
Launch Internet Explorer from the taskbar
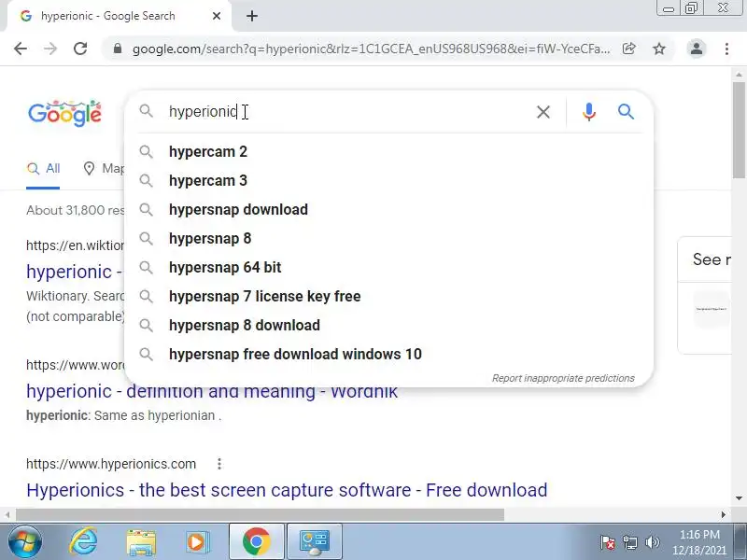click(x=84, y=542)
